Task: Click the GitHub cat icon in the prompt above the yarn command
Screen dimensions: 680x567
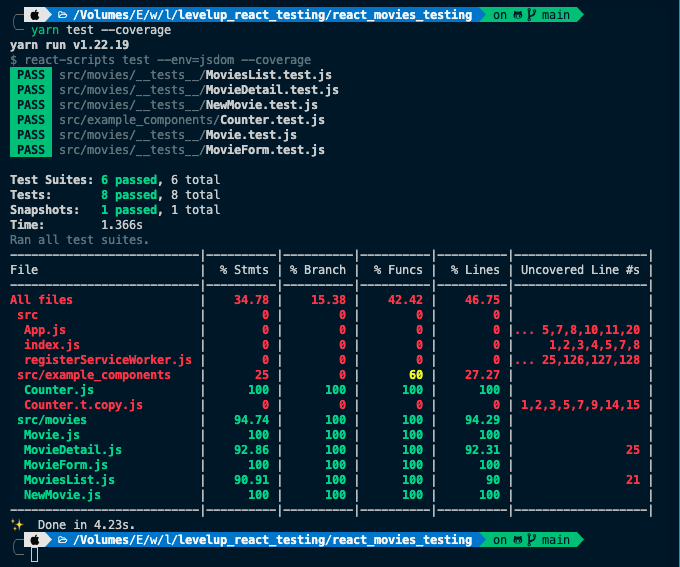Action: [x=519, y=15]
